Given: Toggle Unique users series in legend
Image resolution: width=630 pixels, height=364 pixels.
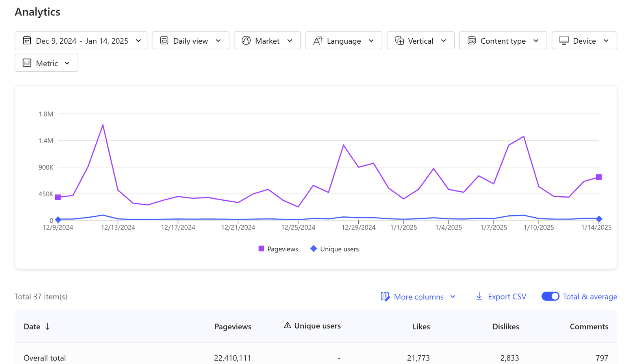Looking at the screenshot, I should tap(335, 249).
